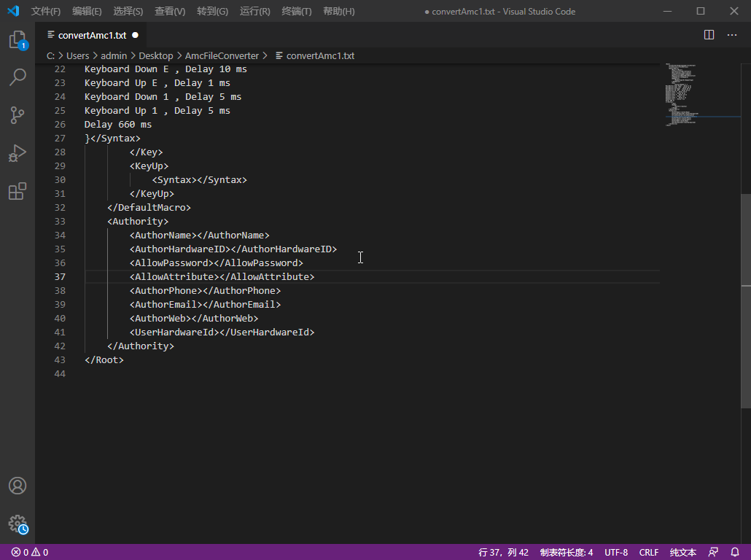The width and height of the screenshot is (751, 560).
Task: Select the UTF-8 encoding indicator
Action: coord(616,552)
